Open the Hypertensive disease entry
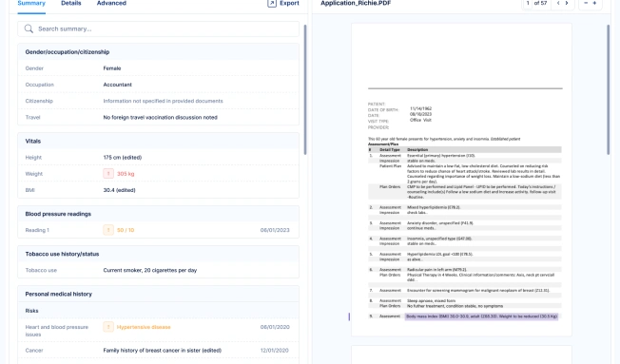Screen dimensions: 620x364 coord(144,327)
